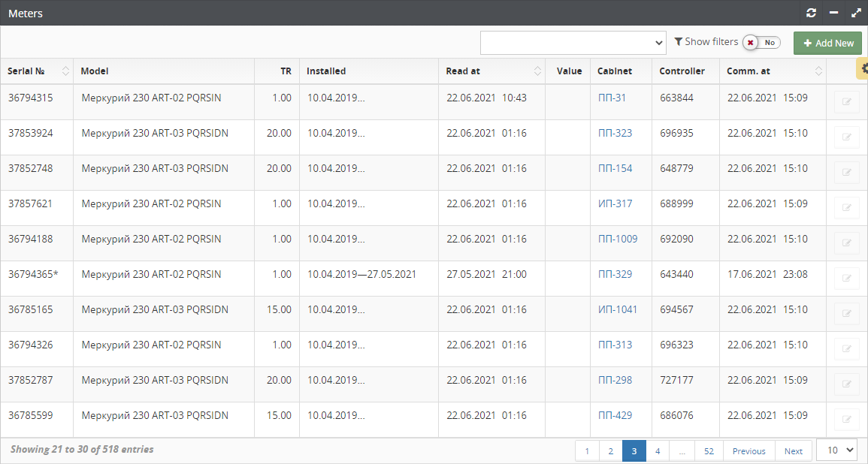Open the page size dropdown showing 10
The image size is (868, 464).
click(x=836, y=450)
